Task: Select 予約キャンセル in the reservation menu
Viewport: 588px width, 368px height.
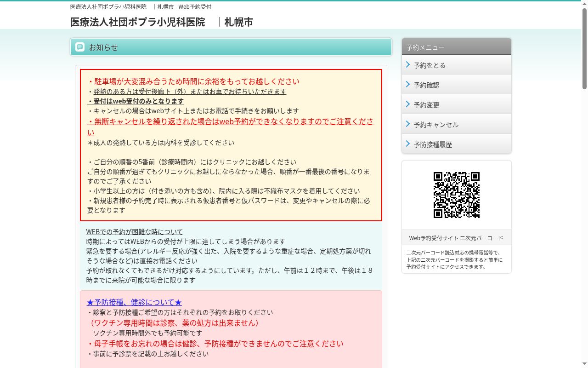Action: coord(457,124)
